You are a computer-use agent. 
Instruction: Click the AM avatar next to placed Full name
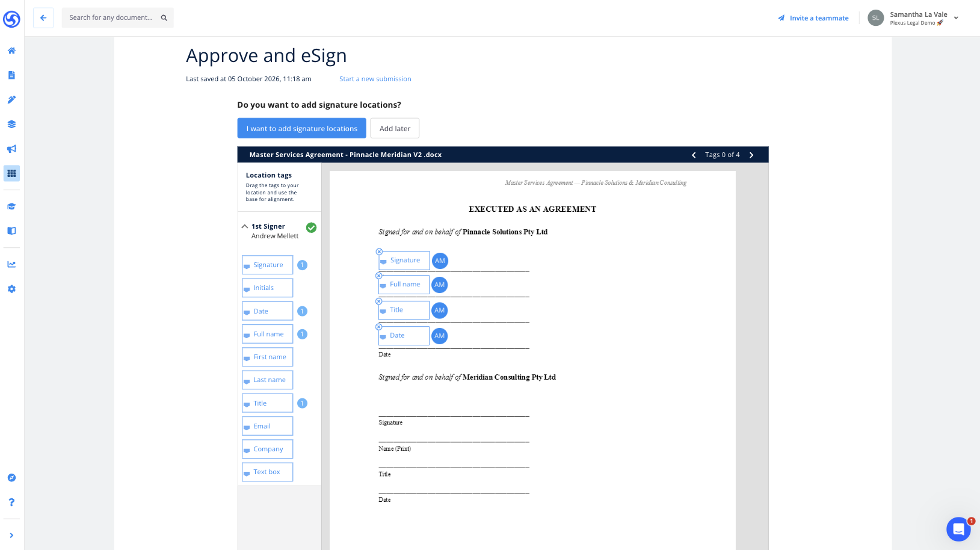coord(440,285)
